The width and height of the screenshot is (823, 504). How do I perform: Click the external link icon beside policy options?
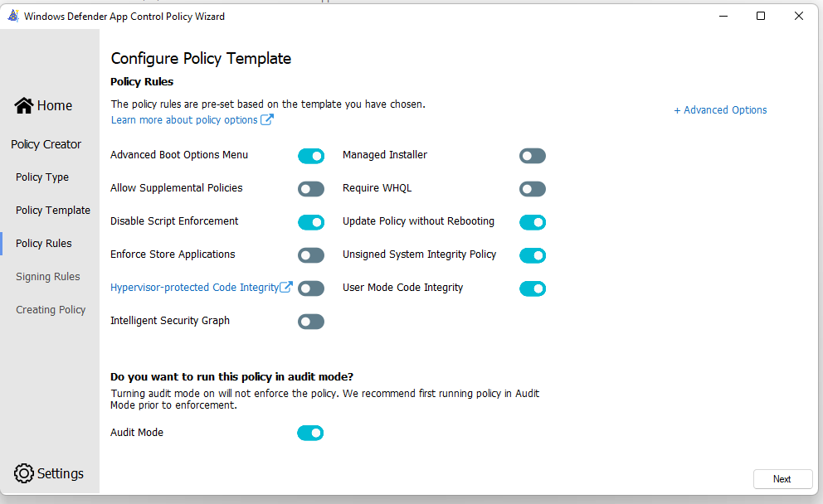[267, 119]
